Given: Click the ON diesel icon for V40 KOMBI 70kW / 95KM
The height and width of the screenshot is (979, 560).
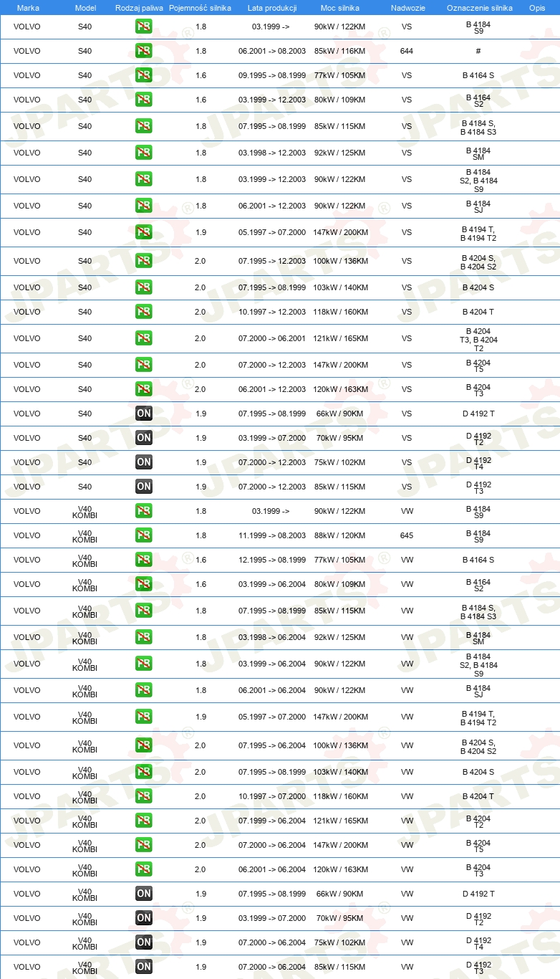Looking at the screenshot, I should (x=143, y=918).
